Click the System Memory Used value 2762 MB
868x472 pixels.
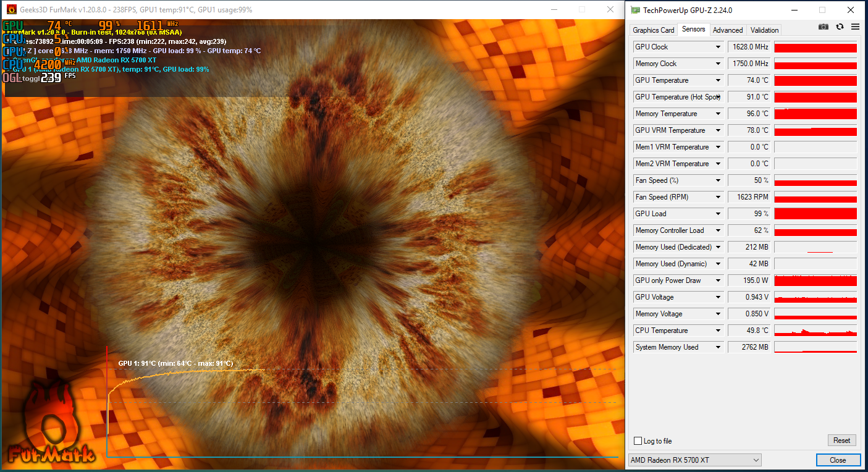pos(749,347)
